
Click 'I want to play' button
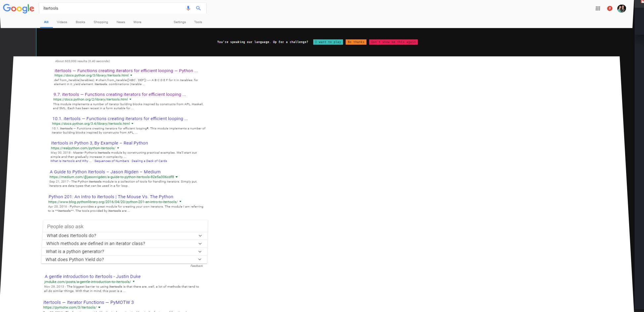[x=328, y=42]
